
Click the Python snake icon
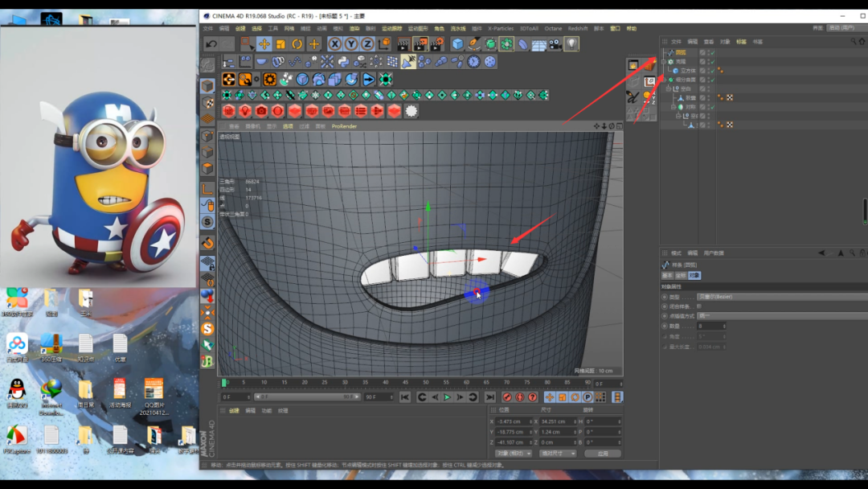coord(343,61)
